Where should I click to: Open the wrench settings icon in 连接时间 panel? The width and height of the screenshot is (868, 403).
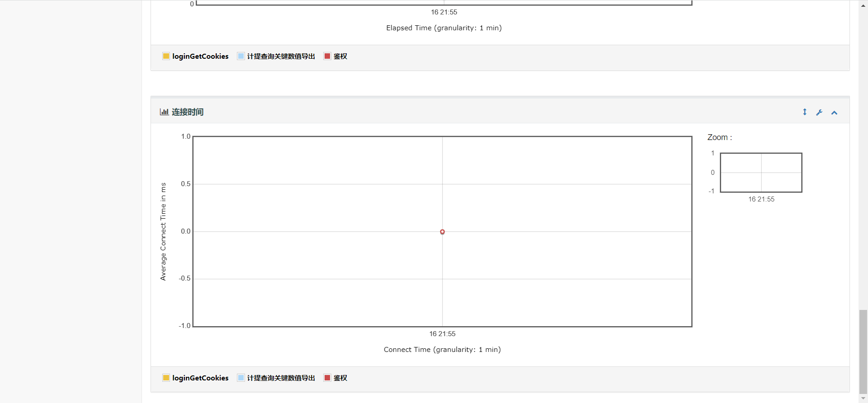point(819,112)
